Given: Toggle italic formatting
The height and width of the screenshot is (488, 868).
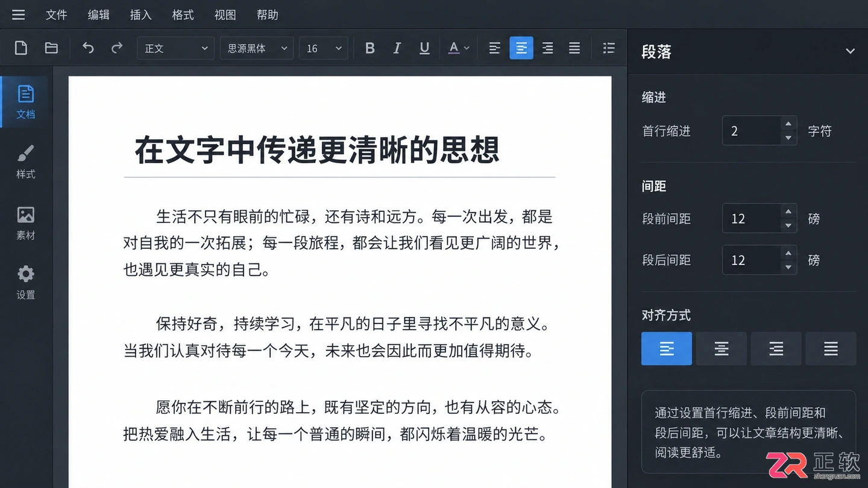Looking at the screenshot, I should click(x=397, y=48).
